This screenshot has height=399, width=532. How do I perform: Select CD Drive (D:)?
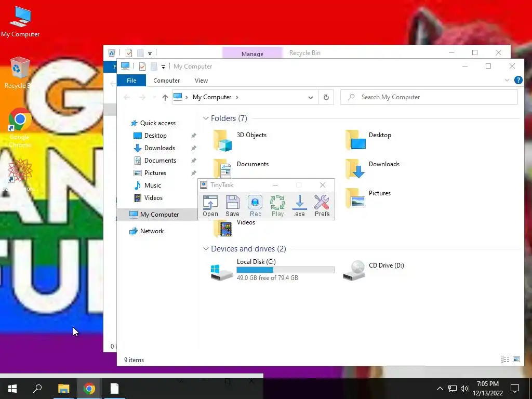(374, 270)
